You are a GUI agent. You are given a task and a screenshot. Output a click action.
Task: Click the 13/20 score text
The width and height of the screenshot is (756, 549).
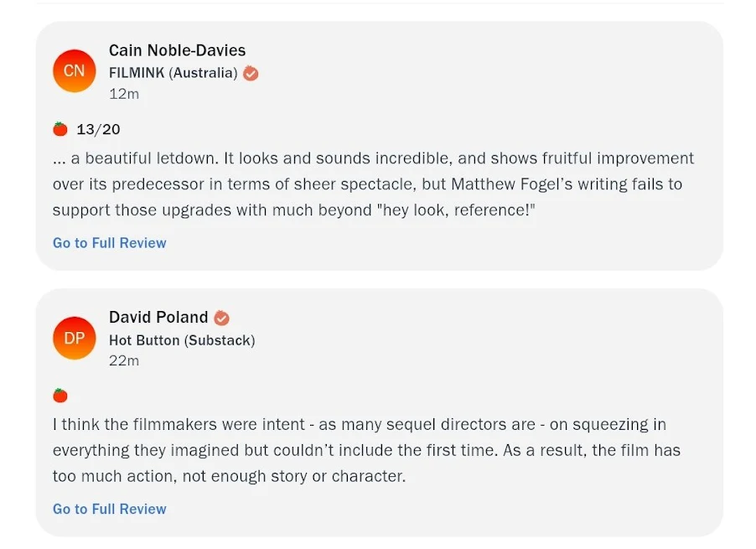(98, 129)
